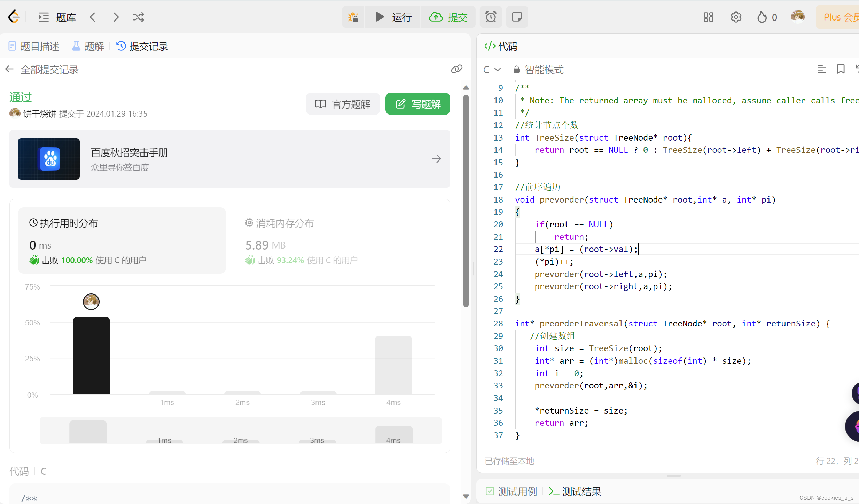Viewport: 859px width, 504px height.
Task: Copy the submission link icon
Action: 456,69
